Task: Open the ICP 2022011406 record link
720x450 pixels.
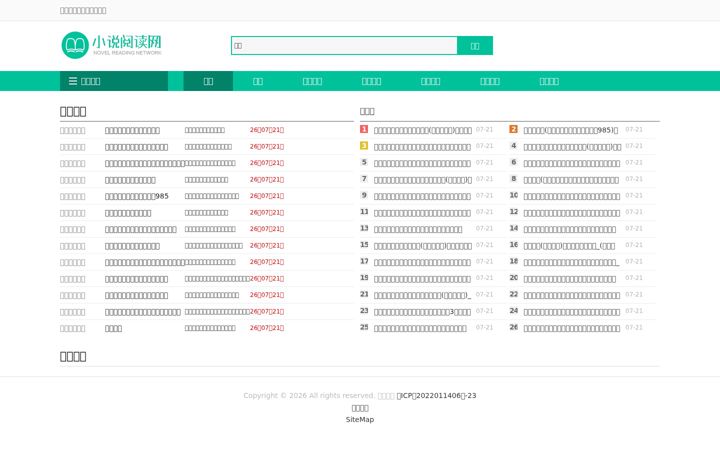Action: (x=436, y=396)
